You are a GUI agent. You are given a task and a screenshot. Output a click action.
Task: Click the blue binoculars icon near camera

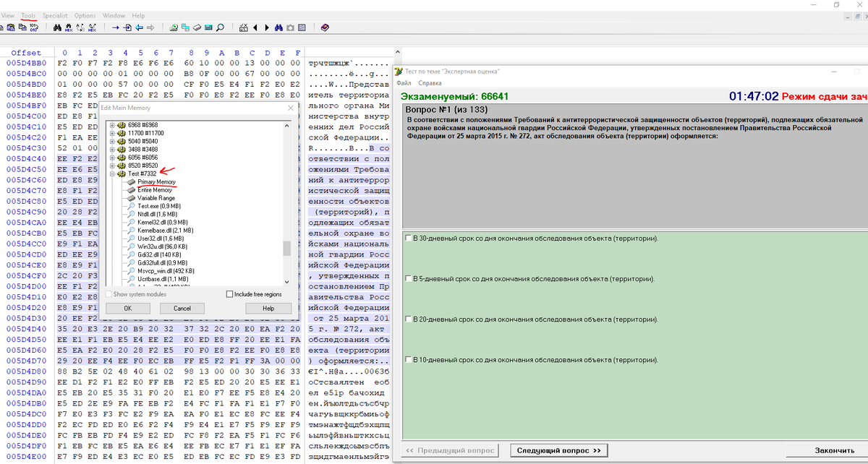coord(278,27)
